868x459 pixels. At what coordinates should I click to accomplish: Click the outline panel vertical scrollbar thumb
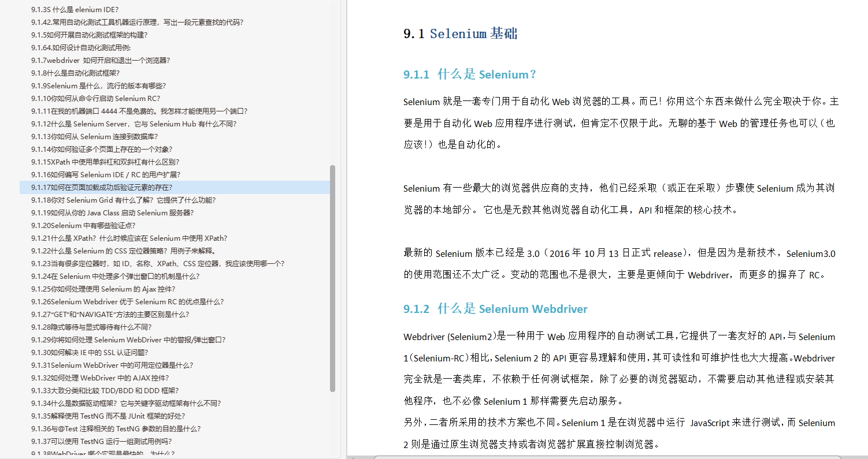(332, 278)
